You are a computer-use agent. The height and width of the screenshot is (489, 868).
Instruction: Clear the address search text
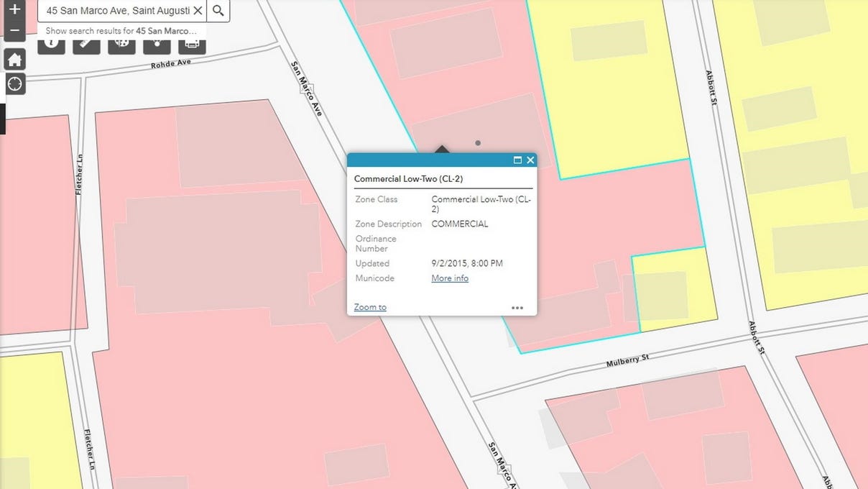click(x=198, y=11)
